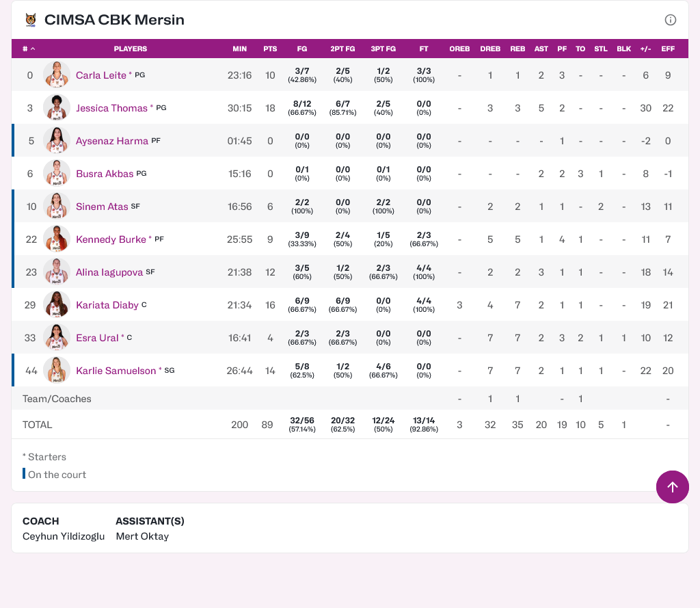The image size is (700, 608).
Task: Select the Team/Coaches row label
Action: [x=57, y=399]
